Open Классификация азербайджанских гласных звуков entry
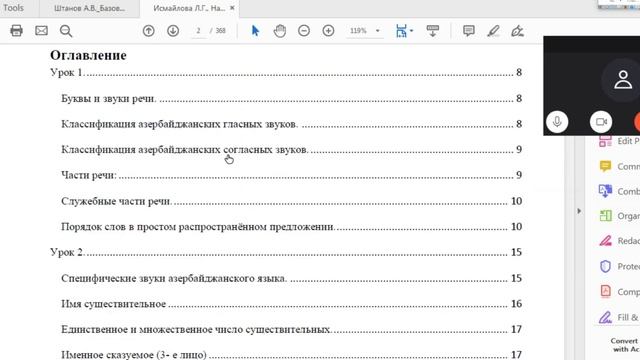The width and height of the screenshot is (640, 360). [x=291, y=124]
